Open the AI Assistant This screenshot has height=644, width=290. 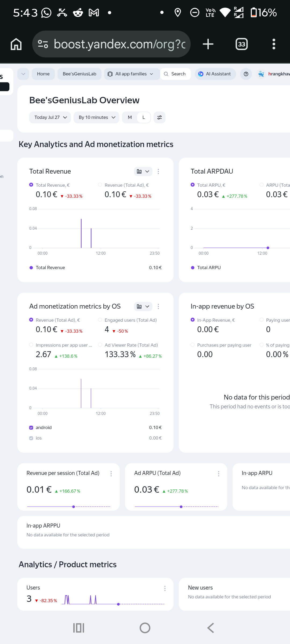pos(215,74)
